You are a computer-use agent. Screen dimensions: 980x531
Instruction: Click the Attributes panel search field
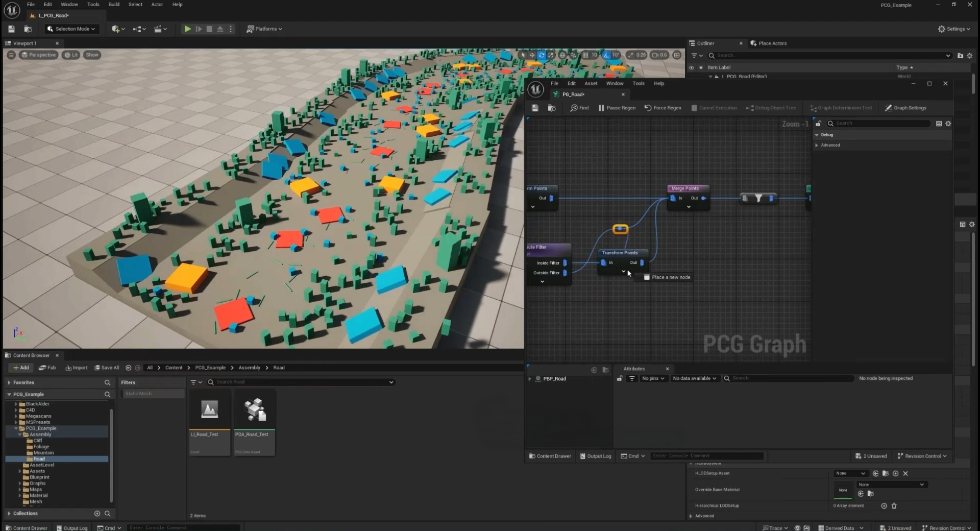[x=788, y=378]
